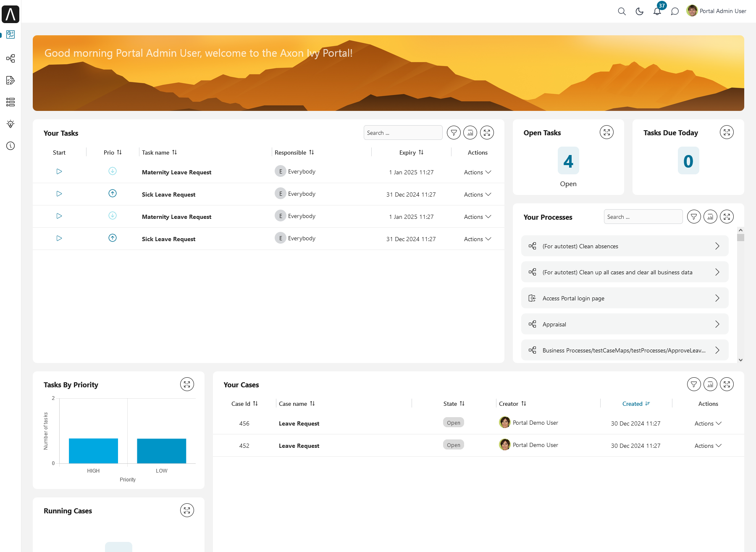This screenshot has height=552, width=756.
Task: Open Actions dropdown for first Sick Leave Request
Action: [478, 195]
